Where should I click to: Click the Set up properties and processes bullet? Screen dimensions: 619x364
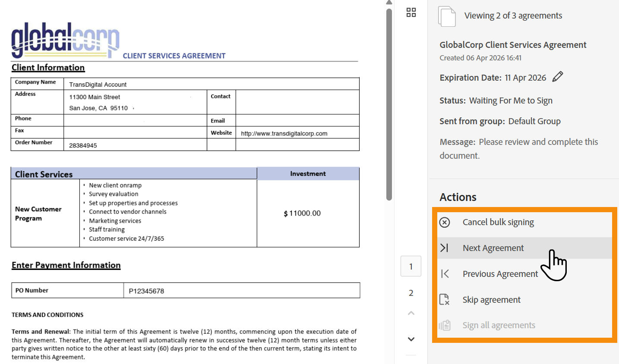[x=133, y=203]
